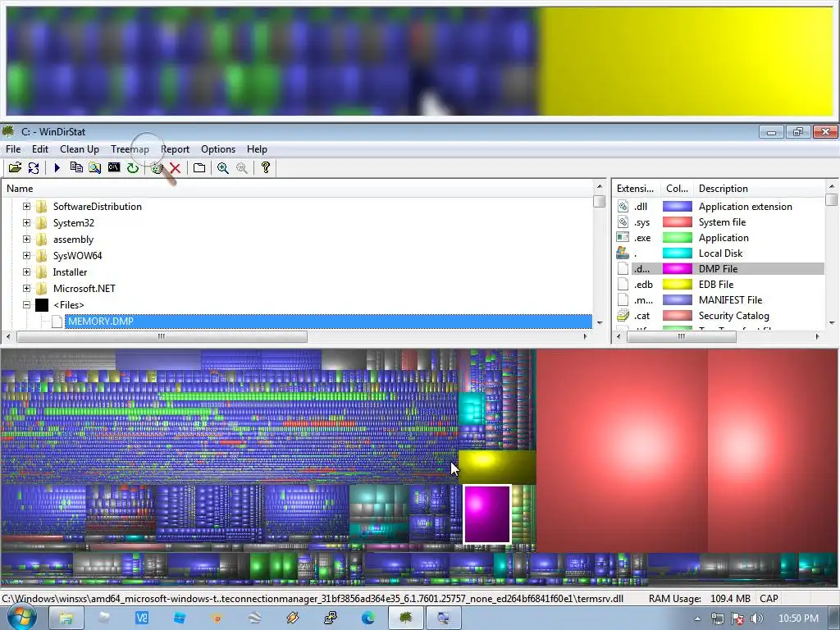Click the Properties folder toolbar icon
The height and width of the screenshot is (630, 840).
(x=199, y=167)
